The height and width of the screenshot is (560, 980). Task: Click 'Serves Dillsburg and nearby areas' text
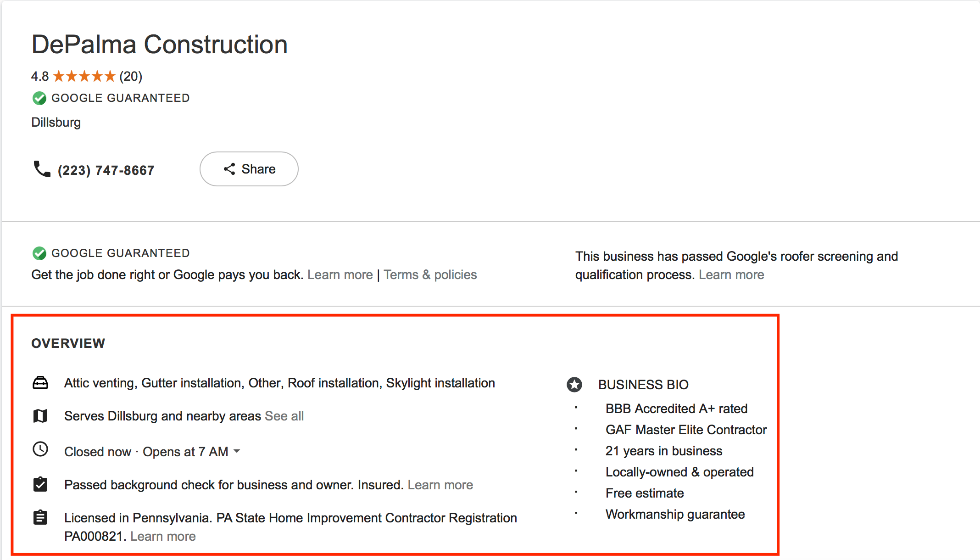(x=162, y=416)
